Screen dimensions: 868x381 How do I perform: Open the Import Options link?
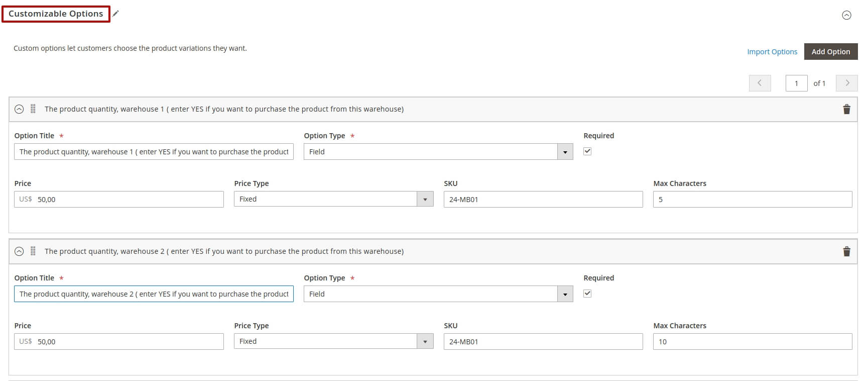click(772, 52)
